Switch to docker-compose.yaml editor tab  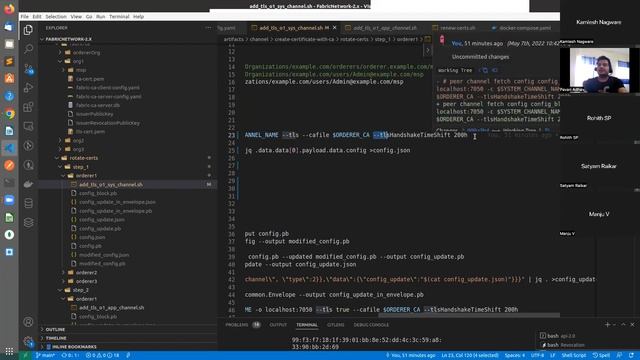[521, 28]
